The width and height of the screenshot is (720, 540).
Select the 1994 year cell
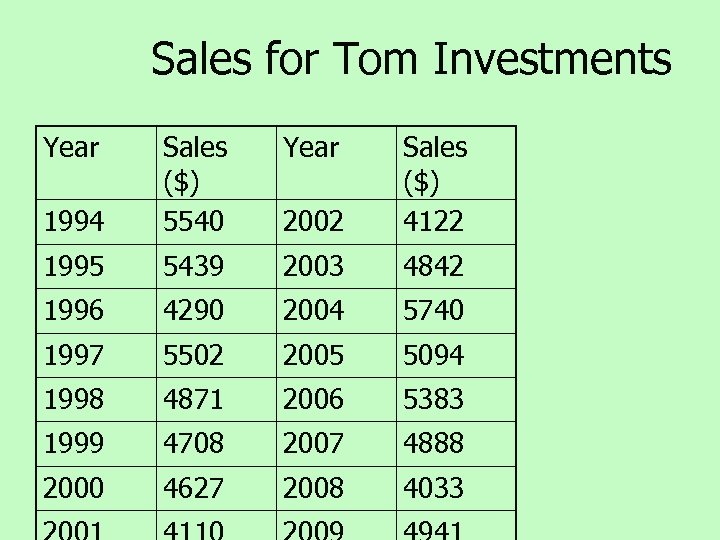click(x=73, y=221)
